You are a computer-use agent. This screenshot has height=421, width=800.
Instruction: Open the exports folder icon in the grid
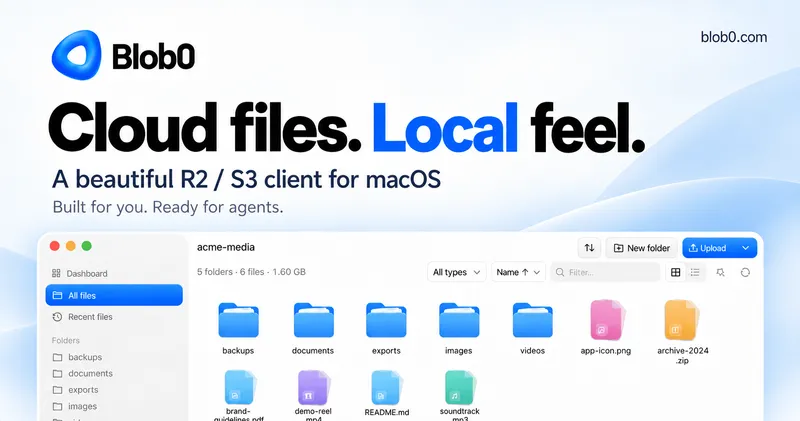coord(386,320)
